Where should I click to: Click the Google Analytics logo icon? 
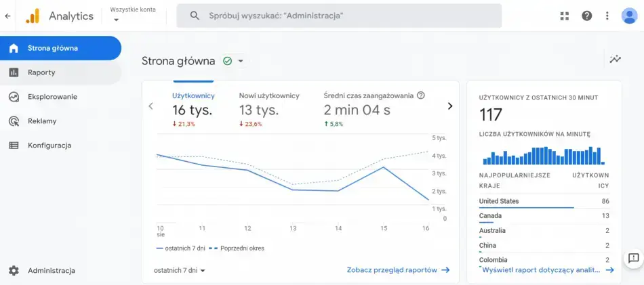click(x=33, y=16)
